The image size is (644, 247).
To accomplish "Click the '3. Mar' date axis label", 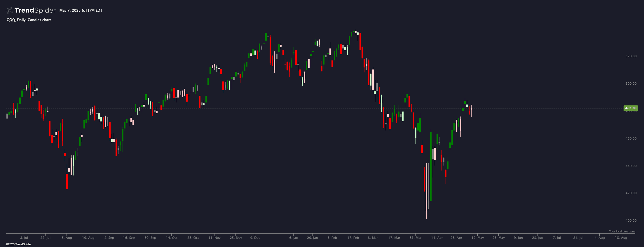I will (x=373, y=238).
